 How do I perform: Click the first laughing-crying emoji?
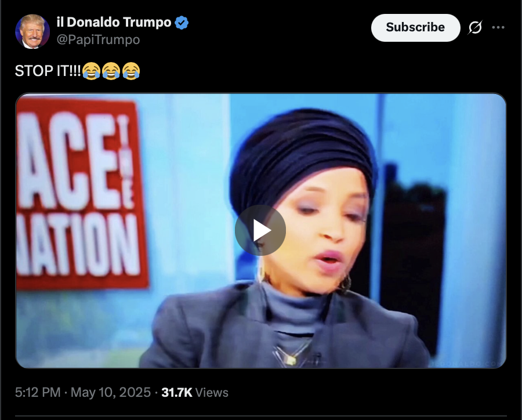pyautogui.click(x=91, y=71)
